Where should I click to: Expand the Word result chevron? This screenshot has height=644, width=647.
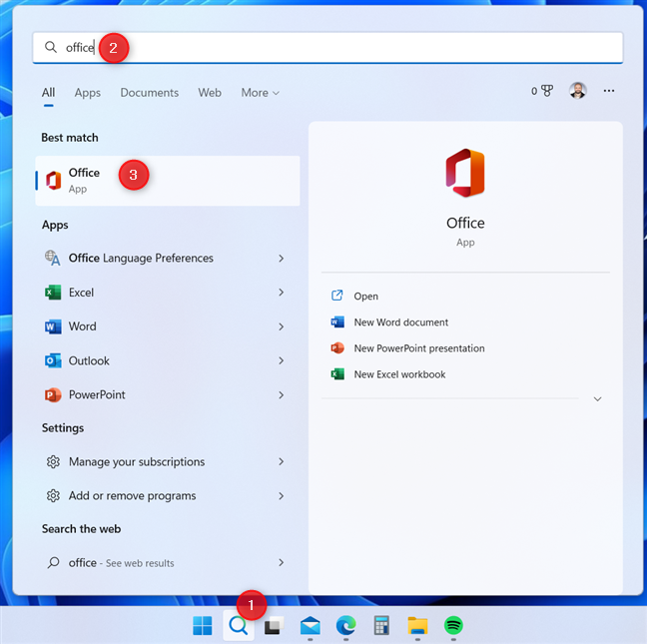pyautogui.click(x=281, y=326)
